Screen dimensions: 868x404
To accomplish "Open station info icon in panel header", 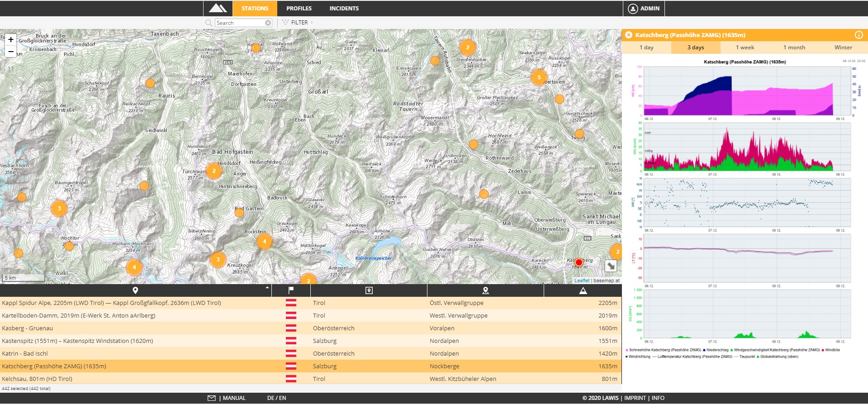I will tap(859, 35).
